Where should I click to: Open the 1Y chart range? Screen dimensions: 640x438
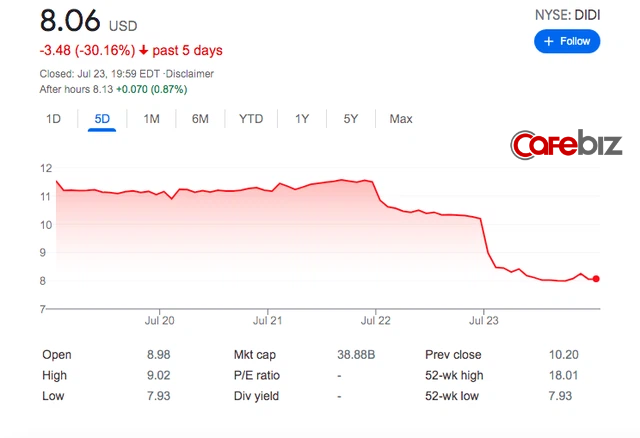click(301, 119)
